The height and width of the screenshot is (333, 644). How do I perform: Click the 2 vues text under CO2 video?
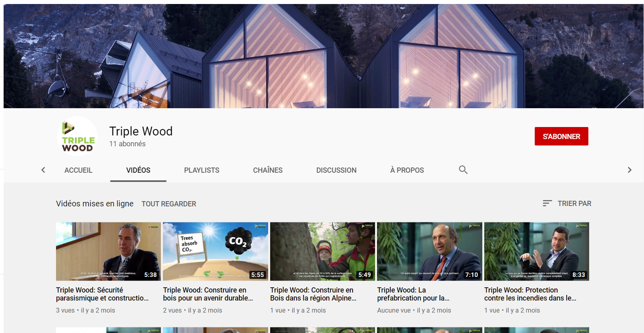(x=172, y=311)
